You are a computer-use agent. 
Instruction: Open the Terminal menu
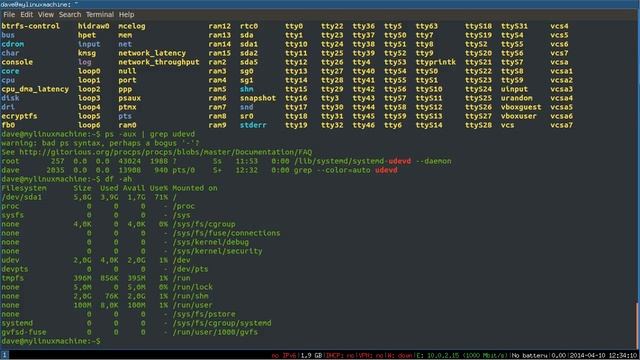(100, 15)
